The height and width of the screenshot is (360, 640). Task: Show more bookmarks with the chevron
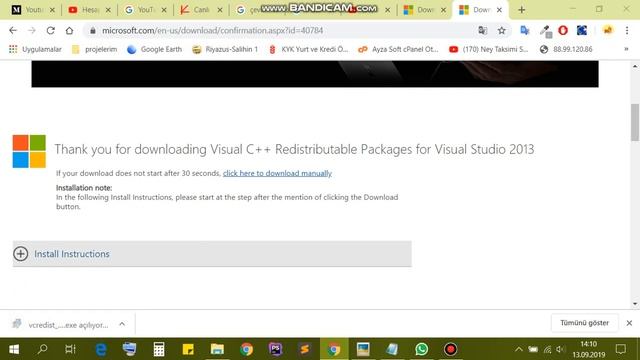[626, 49]
